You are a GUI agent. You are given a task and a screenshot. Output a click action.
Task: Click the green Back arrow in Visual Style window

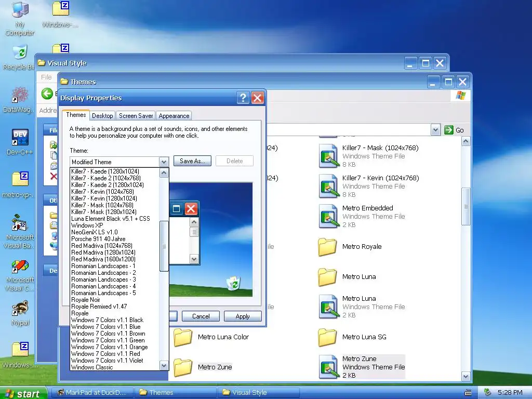(x=47, y=94)
